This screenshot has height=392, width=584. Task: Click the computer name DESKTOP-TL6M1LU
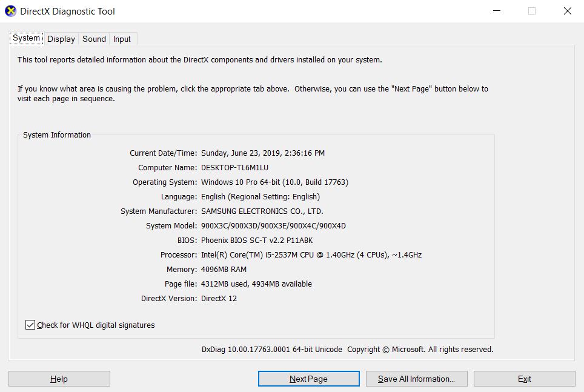(234, 168)
